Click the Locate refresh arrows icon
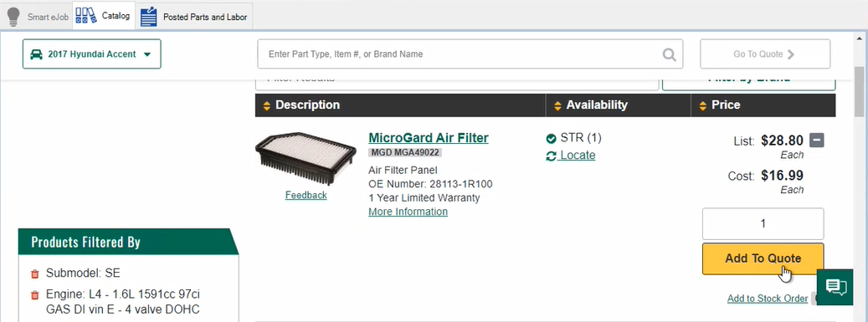The image size is (868, 322). coord(551,156)
